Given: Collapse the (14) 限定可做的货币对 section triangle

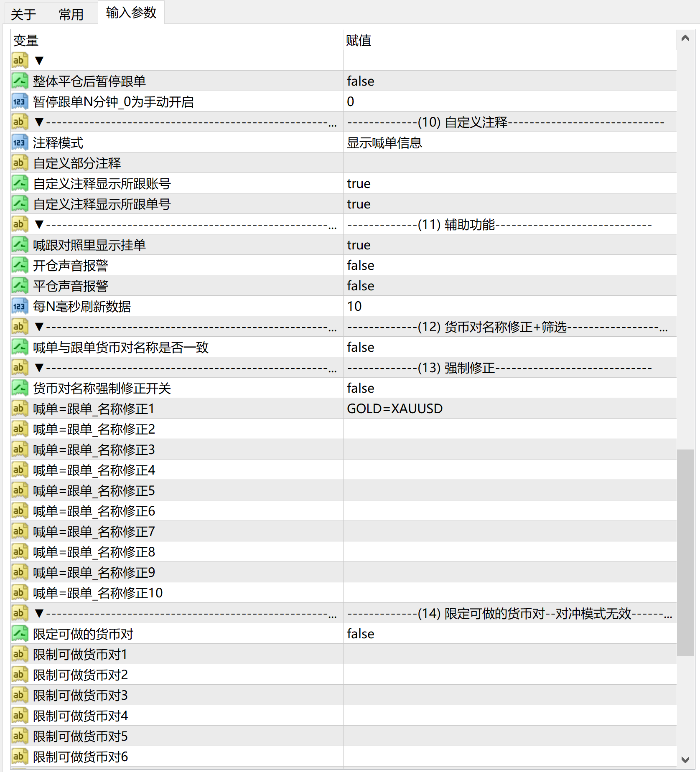Looking at the screenshot, I should (x=39, y=613).
